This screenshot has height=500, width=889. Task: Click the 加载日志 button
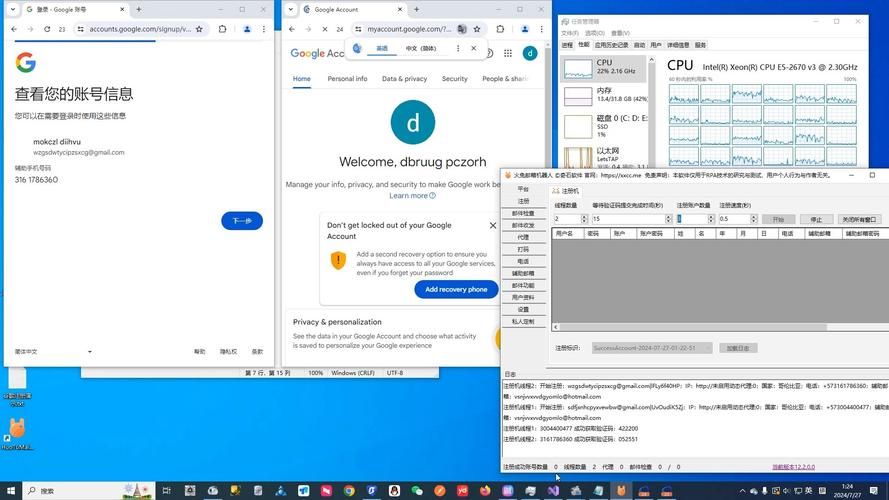[x=738, y=348]
